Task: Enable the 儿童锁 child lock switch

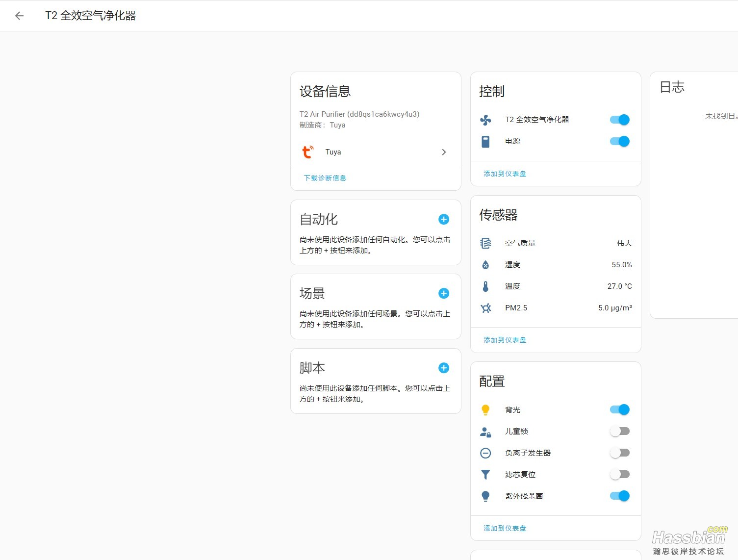Action: [x=620, y=431]
